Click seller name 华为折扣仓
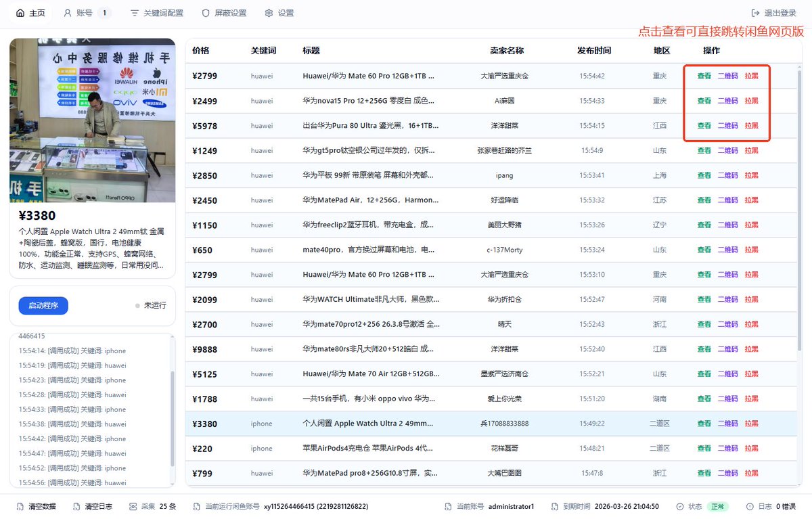Screen dimensions: 812x519 pyautogui.click(x=505, y=299)
